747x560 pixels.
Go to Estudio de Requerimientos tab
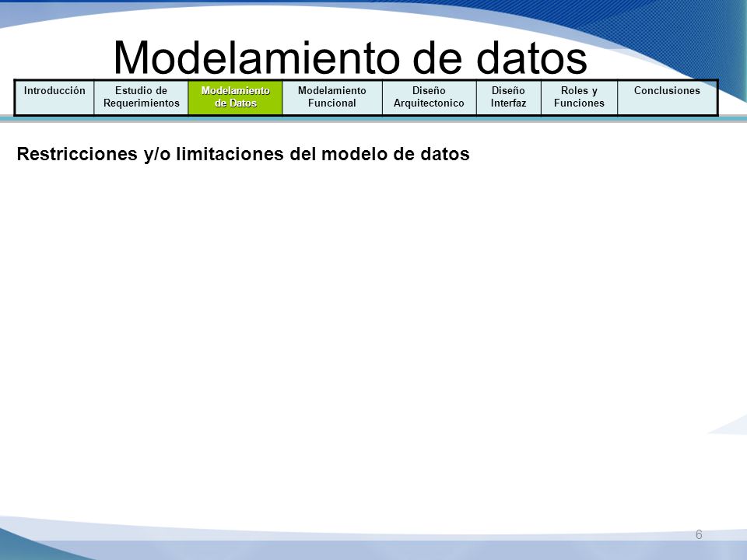pos(141,98)
